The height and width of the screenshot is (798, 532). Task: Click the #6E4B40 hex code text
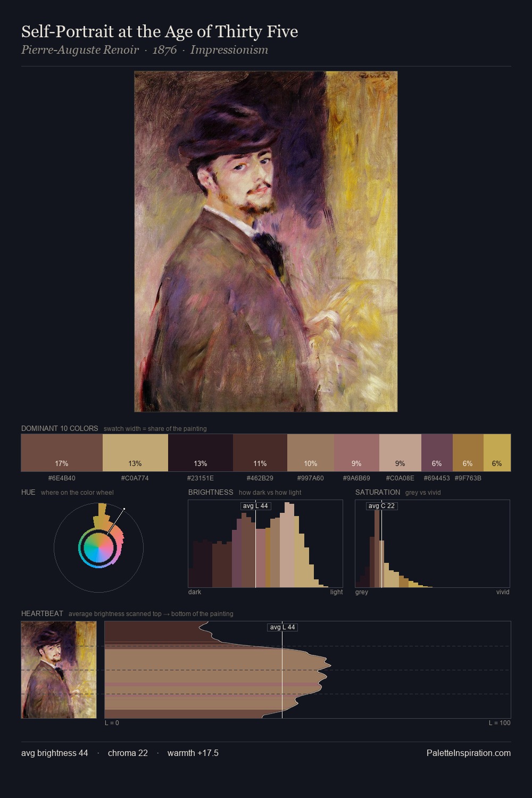pos(62,478)
